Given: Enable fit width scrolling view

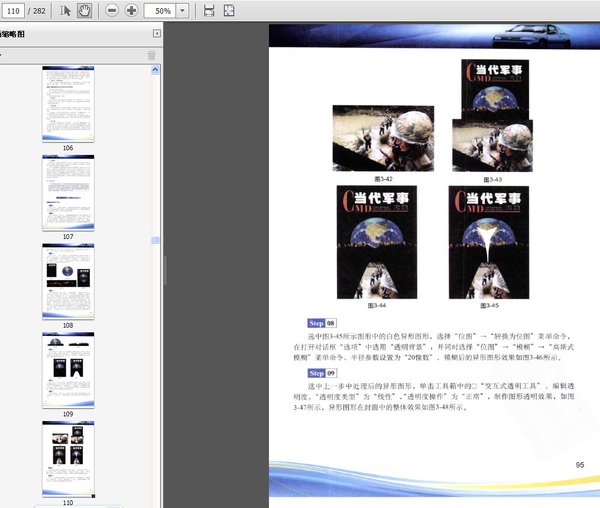Looking at the screenshot, I should pyautogui.click(x=209, y=10).
